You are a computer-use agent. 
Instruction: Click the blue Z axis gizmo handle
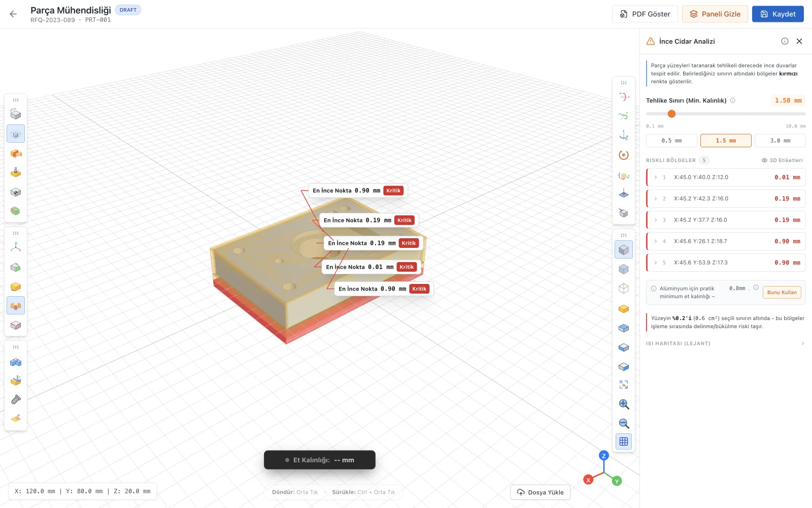point(603,456)
